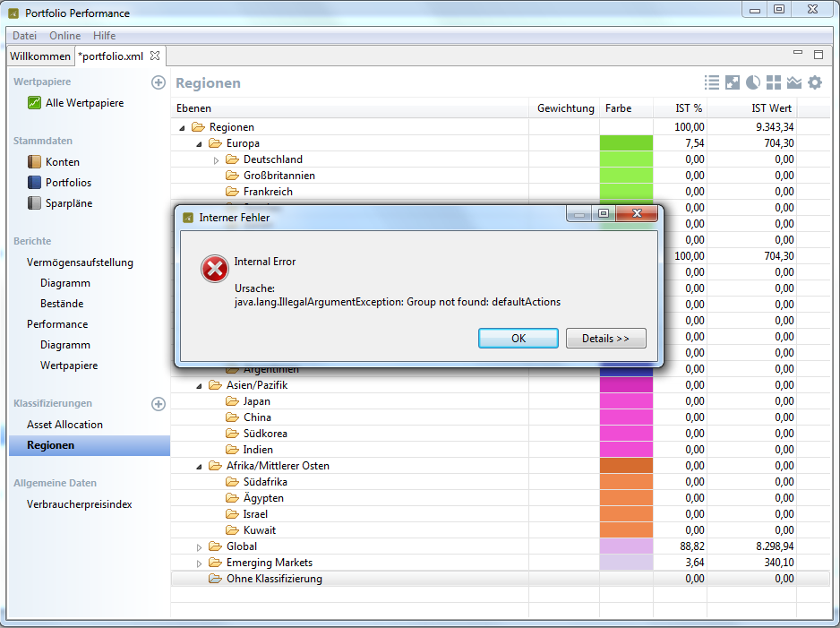Click the red error icon in the dialog

click(x=215, y=269)
